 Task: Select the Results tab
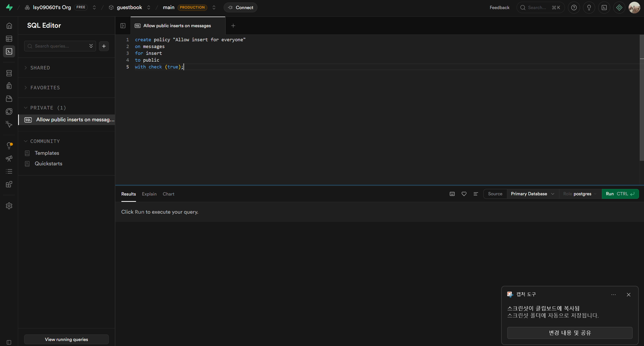tap(128, 194)
